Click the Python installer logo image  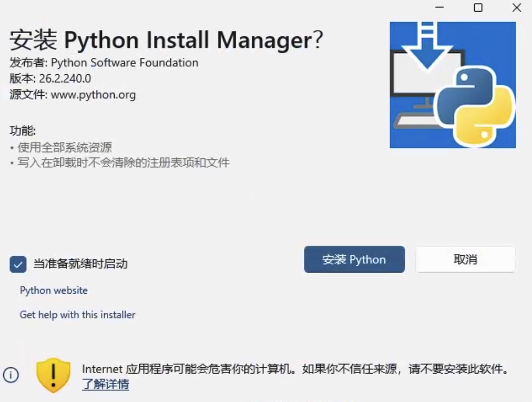point(453,85)
